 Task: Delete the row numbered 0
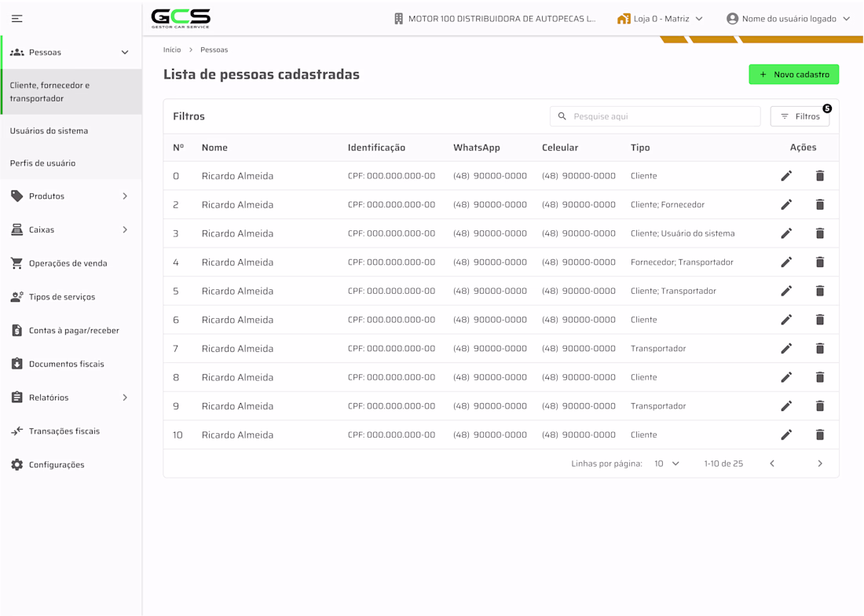820,176
